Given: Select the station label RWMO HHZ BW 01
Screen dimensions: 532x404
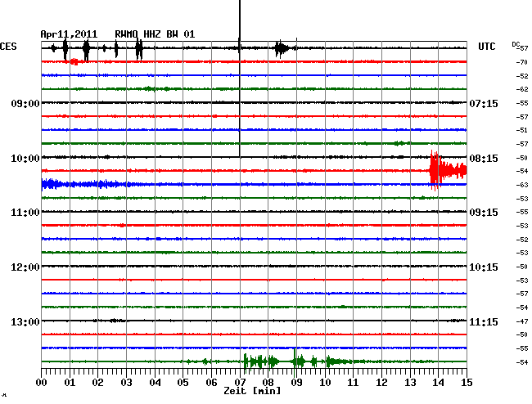Looking at the screenshot, I should [155, 34].
